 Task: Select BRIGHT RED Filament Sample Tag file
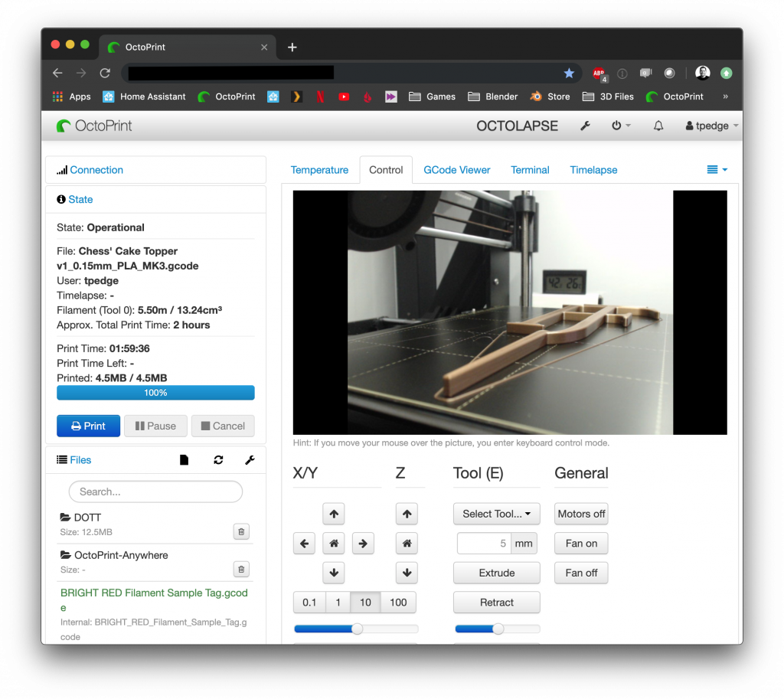tap(154, 600)
